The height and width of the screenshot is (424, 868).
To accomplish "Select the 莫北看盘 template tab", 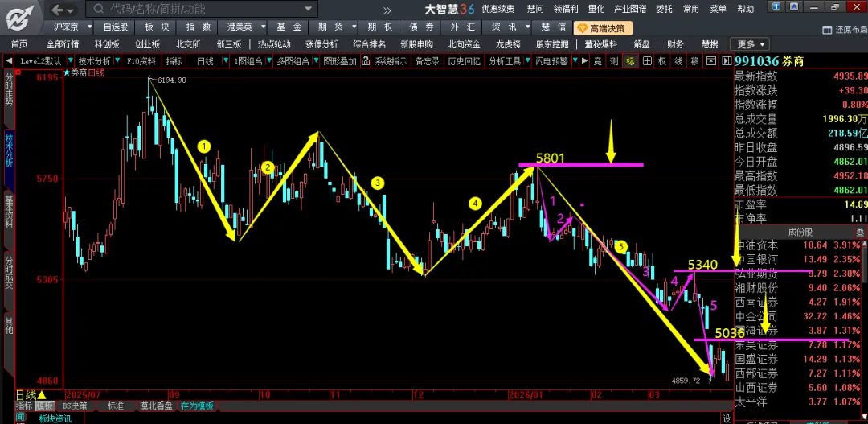I will [157, 405].
